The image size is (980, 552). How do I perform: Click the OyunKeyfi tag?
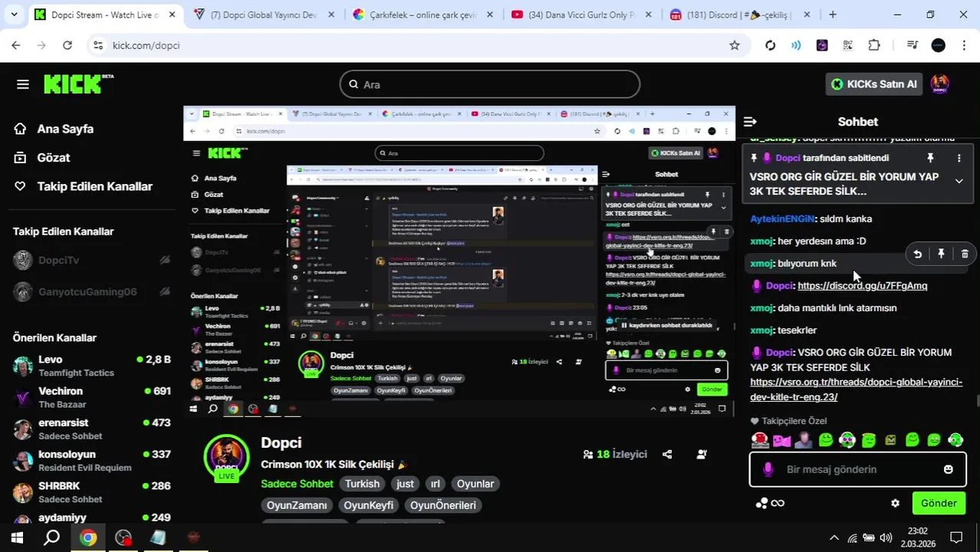(x=368, y=505)
